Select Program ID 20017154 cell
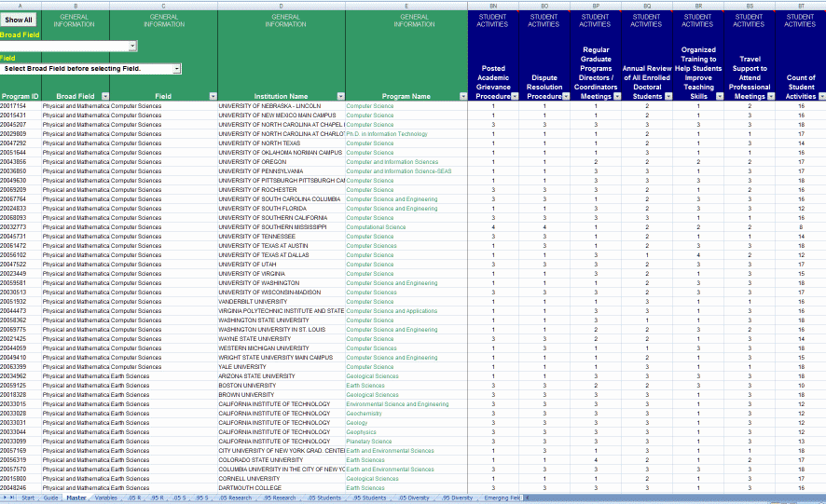The height and width of the screenshot is (504, 826). 21,106
